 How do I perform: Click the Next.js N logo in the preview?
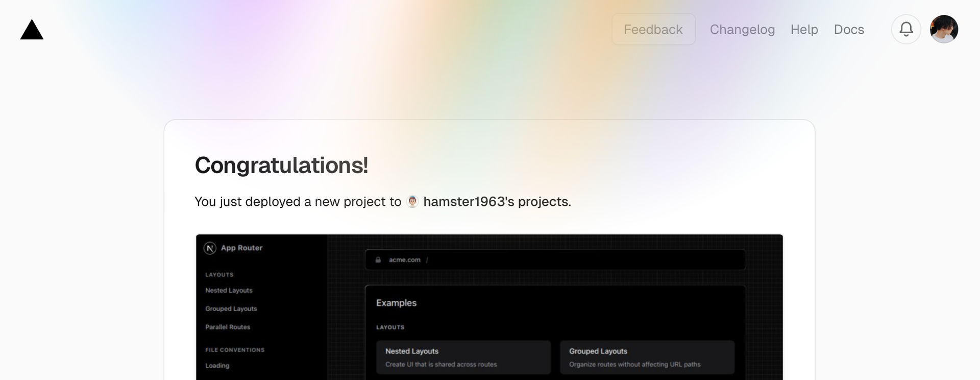pos(210,248)
